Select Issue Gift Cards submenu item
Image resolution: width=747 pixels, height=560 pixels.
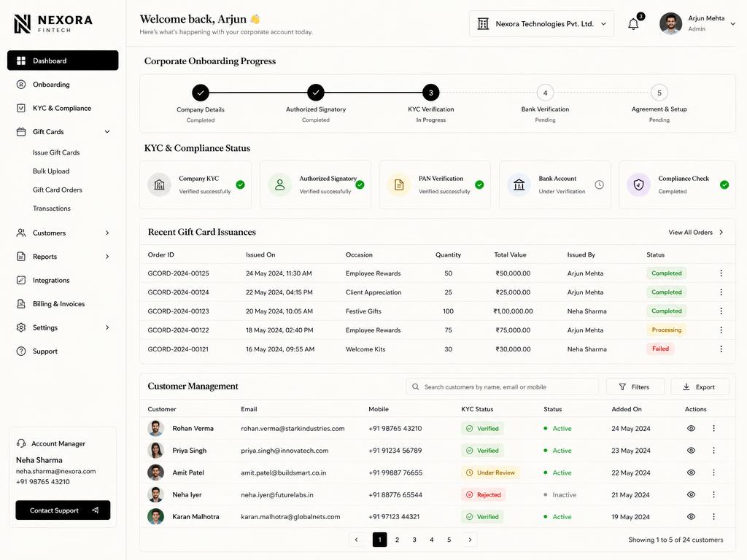coord(56,152)
